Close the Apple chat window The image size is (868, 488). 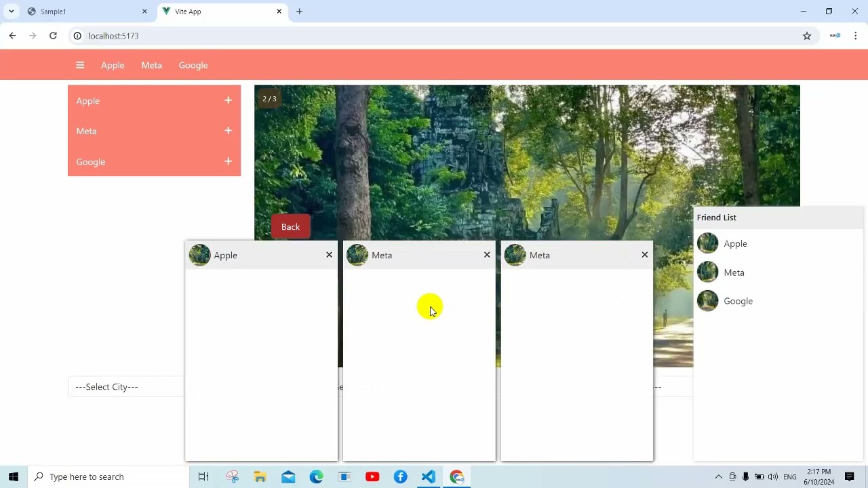pyautogui.click(x=330, y=255)
